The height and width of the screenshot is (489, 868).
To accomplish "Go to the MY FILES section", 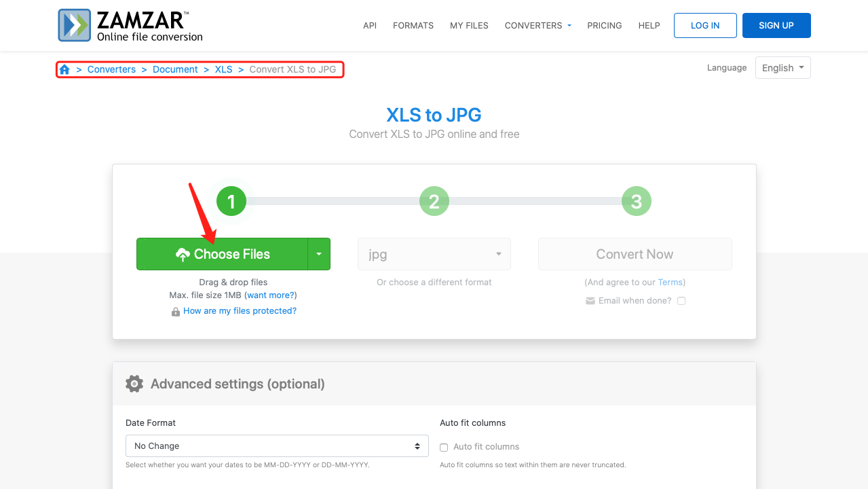I will click(x=468, y=25).
